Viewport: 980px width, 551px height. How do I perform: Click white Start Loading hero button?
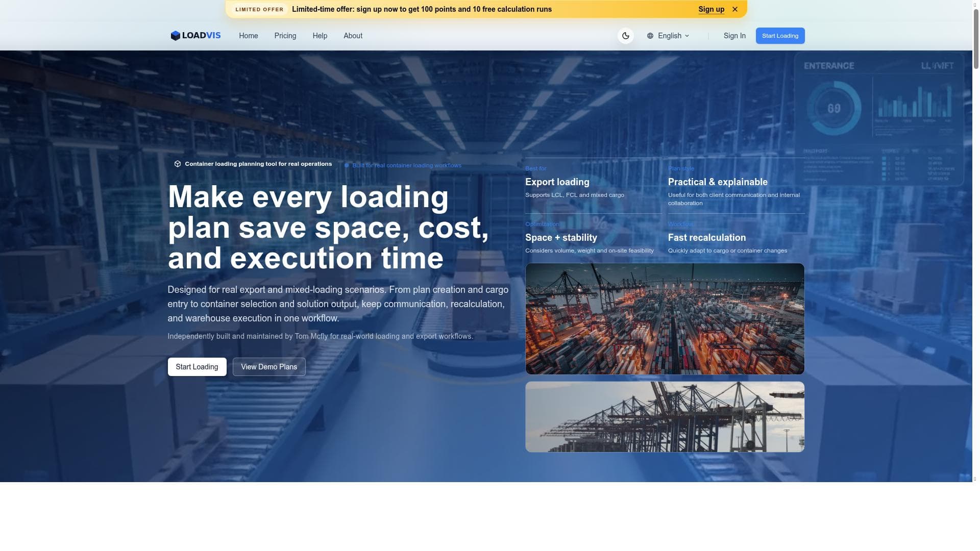tap(197, 367)
